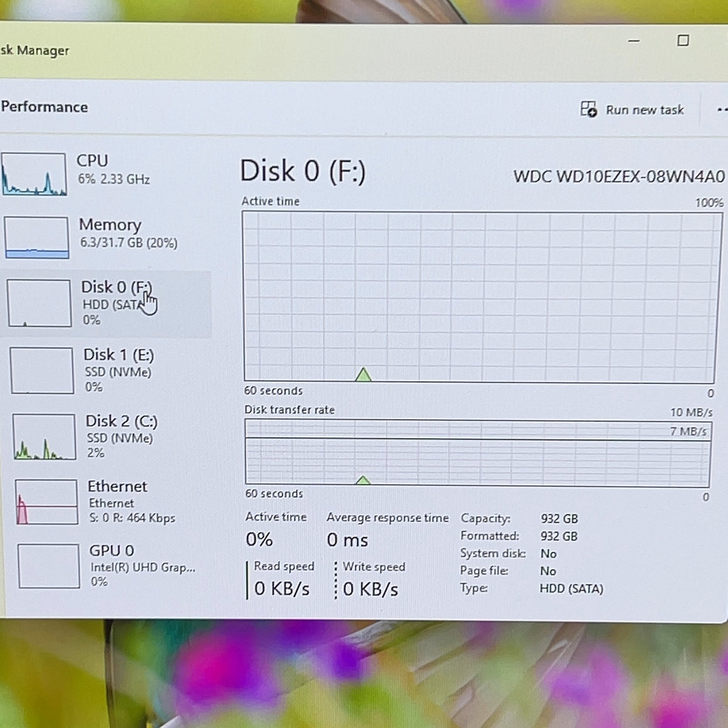The height and width of the screenshot is (728, 728).
Task: Click the Capacity 932 GB value
Action: tap(559, 519)
